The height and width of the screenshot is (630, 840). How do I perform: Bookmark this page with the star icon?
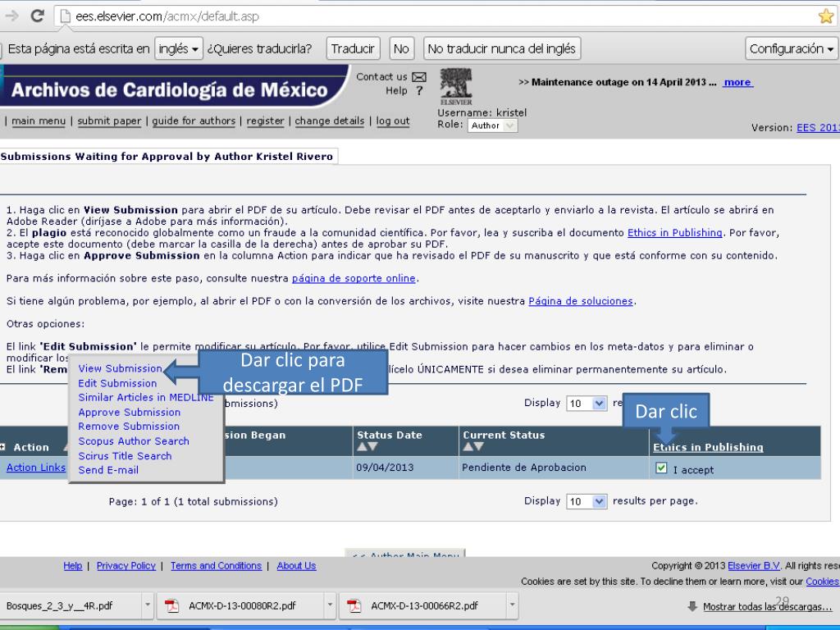(826, 16)
